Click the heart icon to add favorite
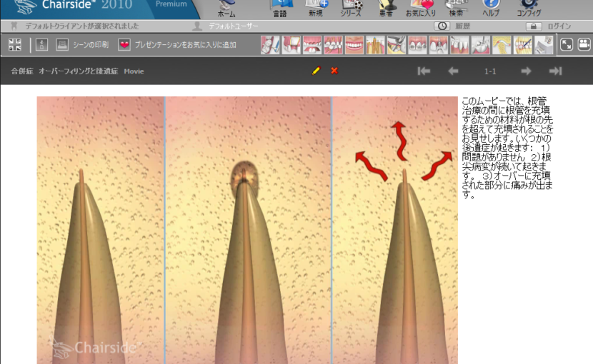Viewport: 593px width, 364px height. pyautogui.click(x=124, y=44)
